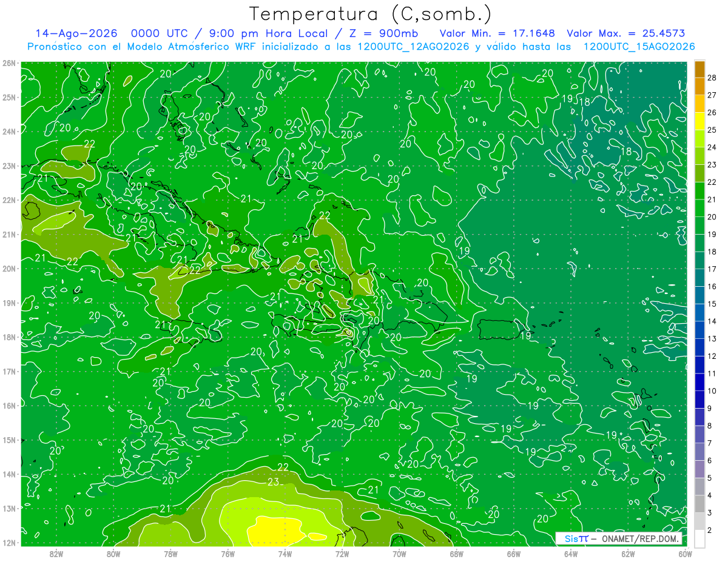Click latitude axis label '16N'

[8, 406]
